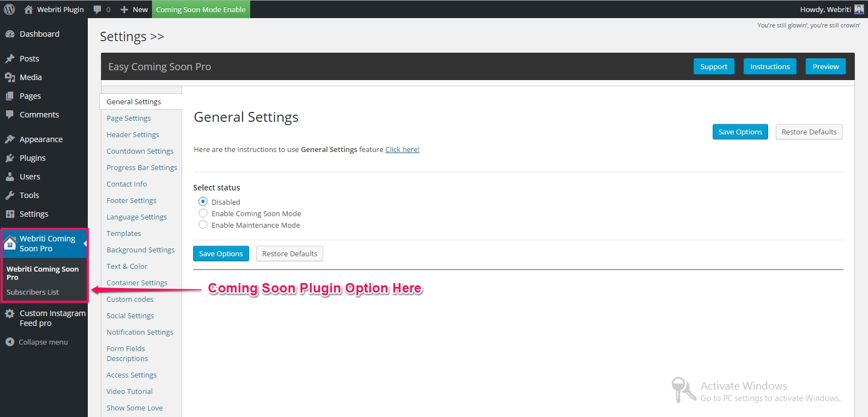Select the Disabled status radio button
The image size is (868, 417).
(203, 201)
